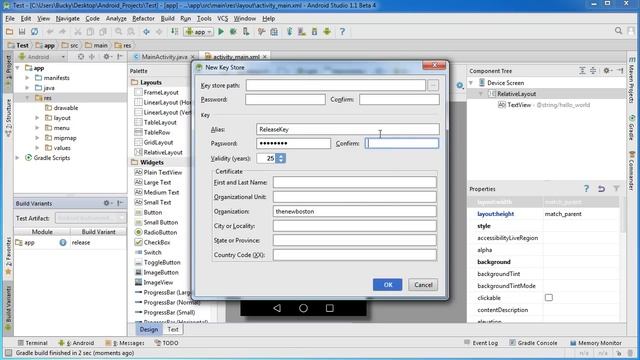
Task: Open the Test Artifact dropdown
Action: tap(91, 218)
